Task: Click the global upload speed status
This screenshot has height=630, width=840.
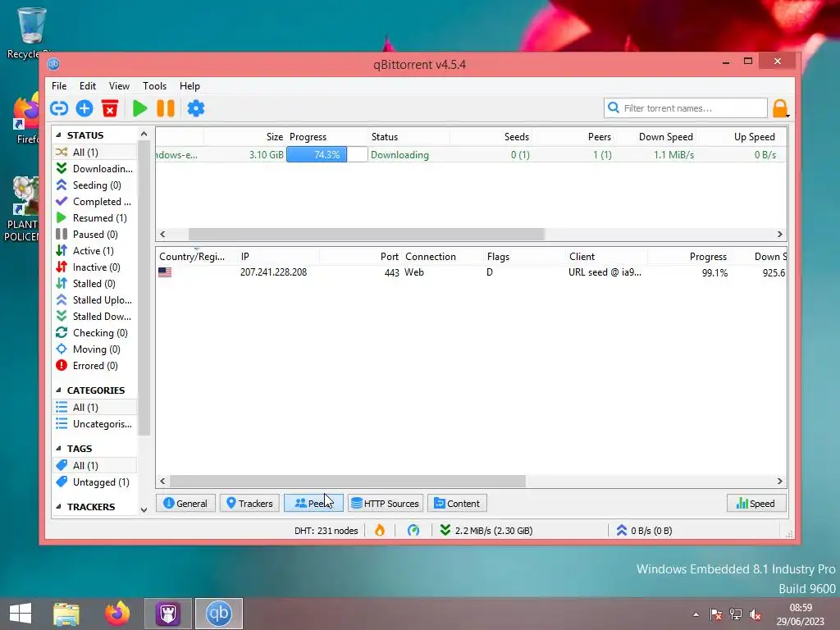Action: 644,531
